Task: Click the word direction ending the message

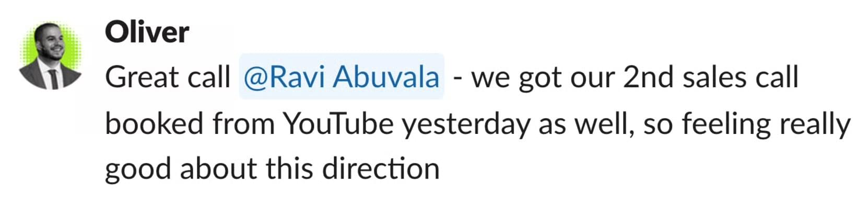Action: [380, 169]
